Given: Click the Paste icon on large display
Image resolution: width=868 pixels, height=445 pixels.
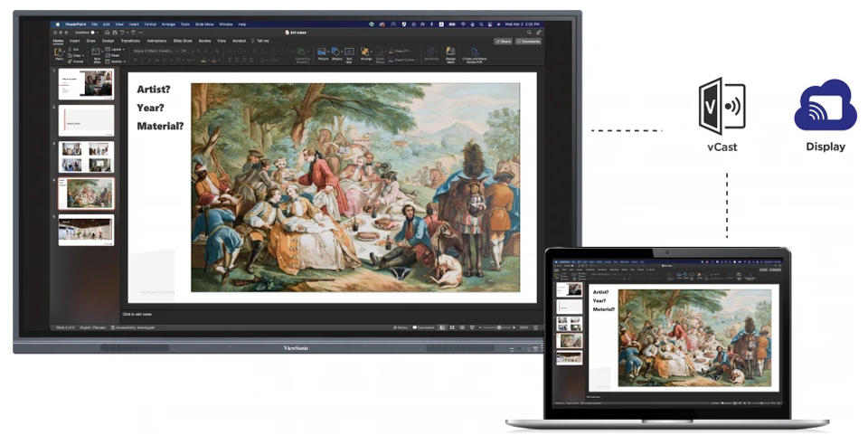Looking at the screenshot, I should click(58, 52).
